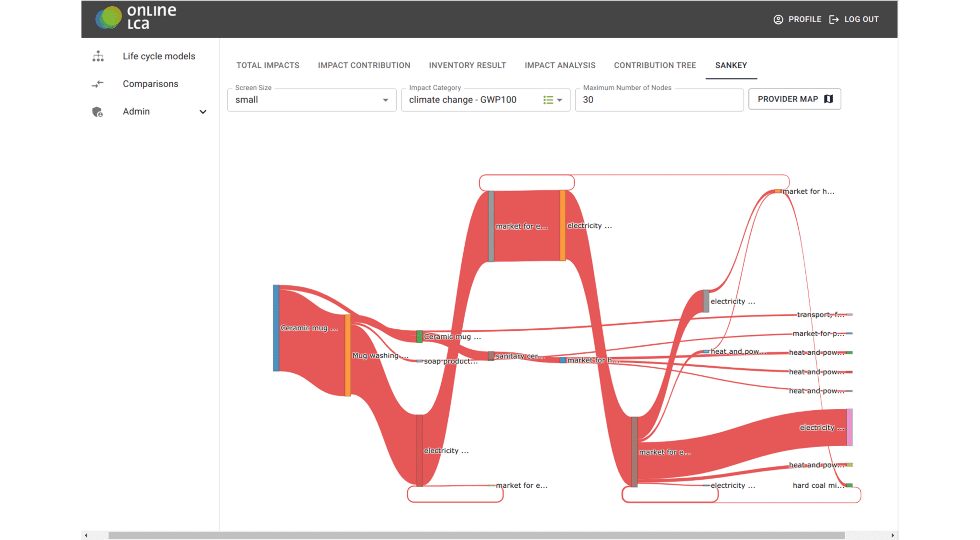The height and width of the screenshot is (540, 980).
Task: Click the green list icon in Impact Category
Action: tap(548, 100)
